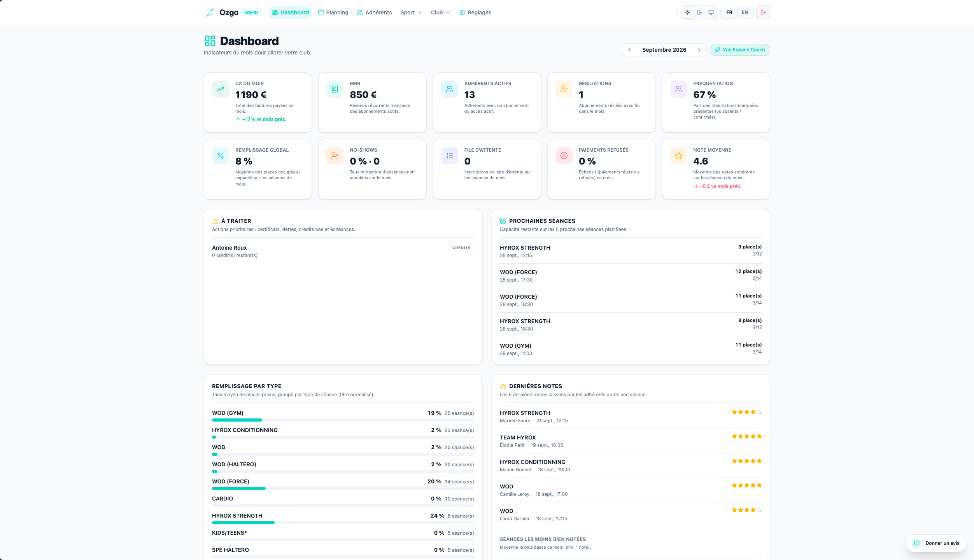Viewport: 974px width, 560px height.
Task: Click the Paiements refusés x-circle icon
Action: (x=564, y=156)
